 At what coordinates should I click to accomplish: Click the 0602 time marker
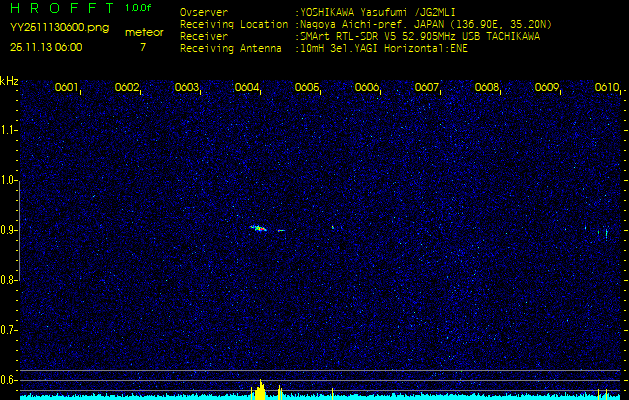click(126, 87)
